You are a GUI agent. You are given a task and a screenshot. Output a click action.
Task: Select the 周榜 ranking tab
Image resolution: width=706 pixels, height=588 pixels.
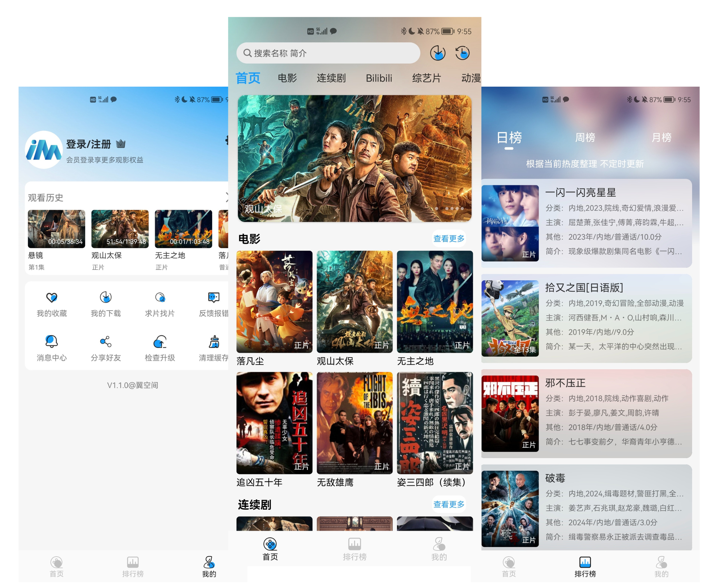click(x=585, y=138)
